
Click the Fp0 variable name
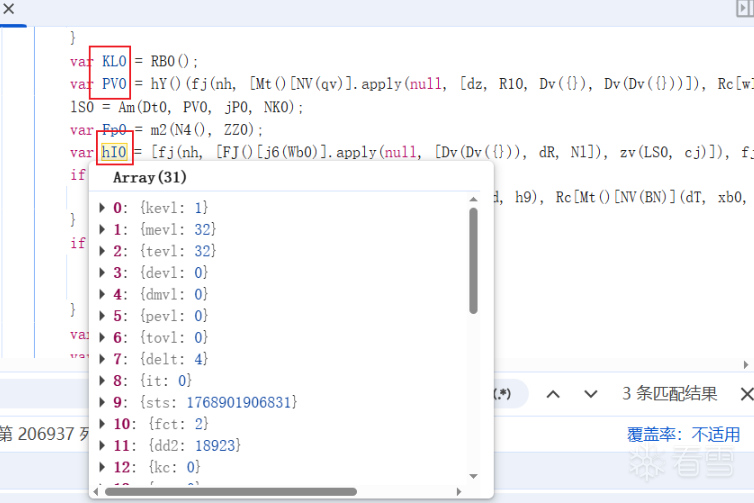114,129
